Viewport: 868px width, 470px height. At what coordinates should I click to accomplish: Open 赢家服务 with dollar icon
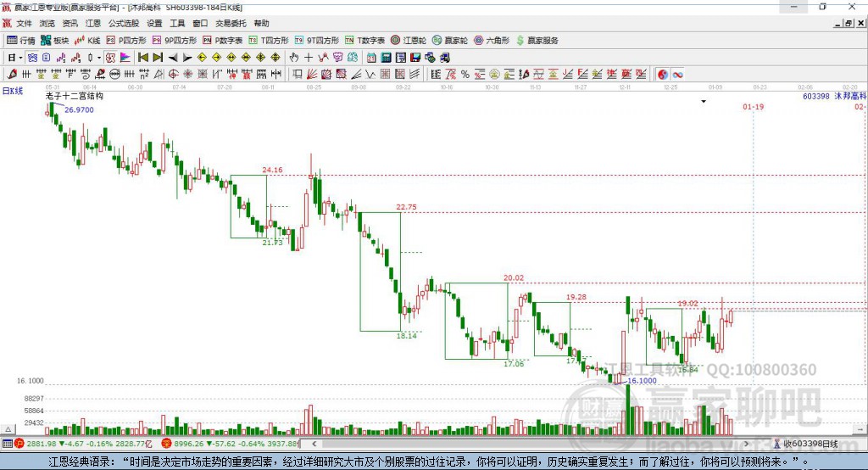(x=537, y=41)
